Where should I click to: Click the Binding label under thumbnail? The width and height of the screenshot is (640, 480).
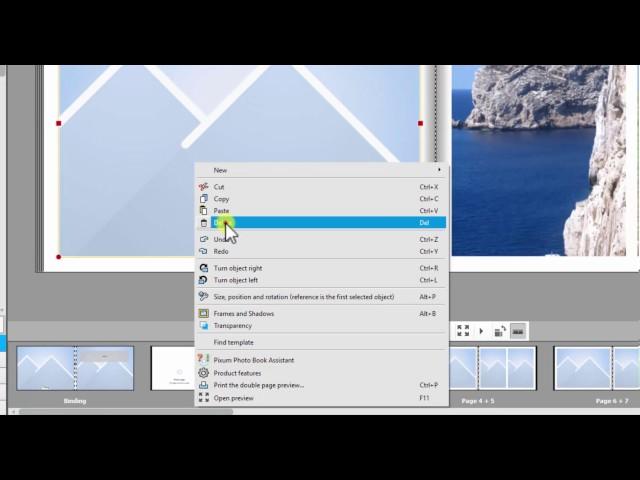pyautogui.click(x=75, y=401)
